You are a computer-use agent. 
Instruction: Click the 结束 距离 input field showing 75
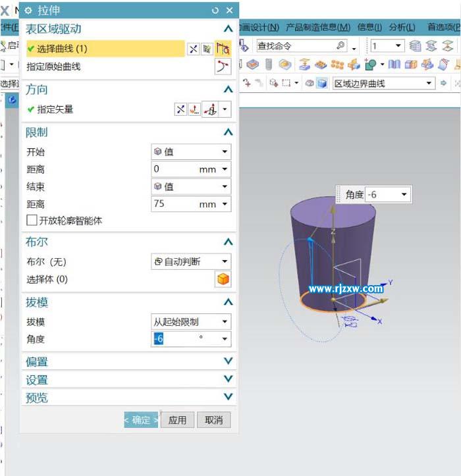click(175, 204)
